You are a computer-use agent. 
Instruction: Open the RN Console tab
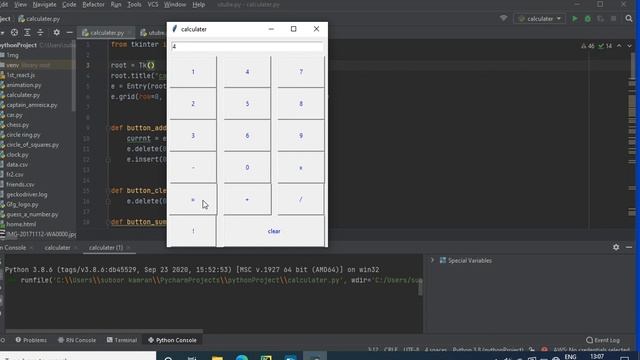tap(77, 340)
